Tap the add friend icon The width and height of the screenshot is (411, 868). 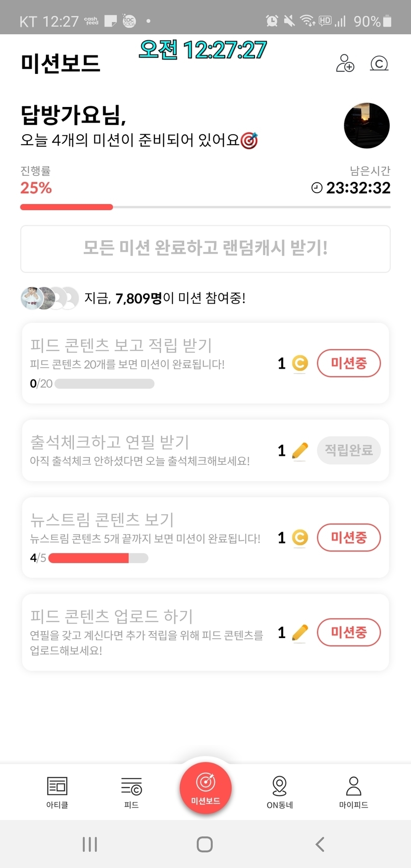(x=345, y=63)
